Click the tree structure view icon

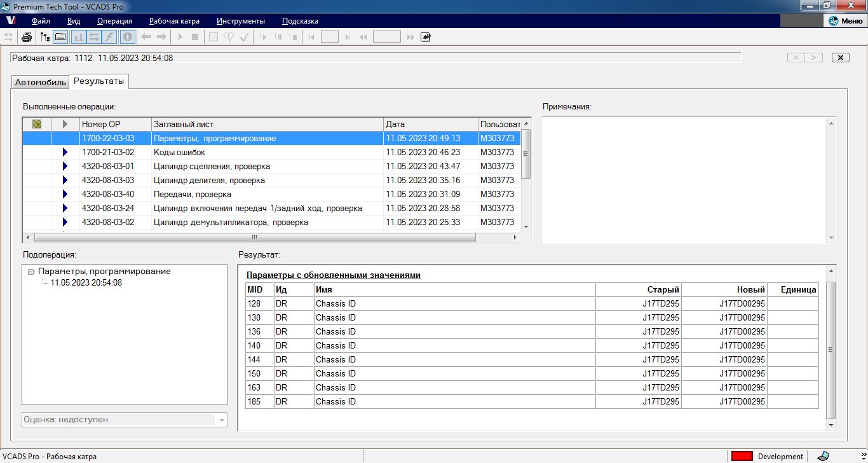pyautogui.click(x=45, y=37)
